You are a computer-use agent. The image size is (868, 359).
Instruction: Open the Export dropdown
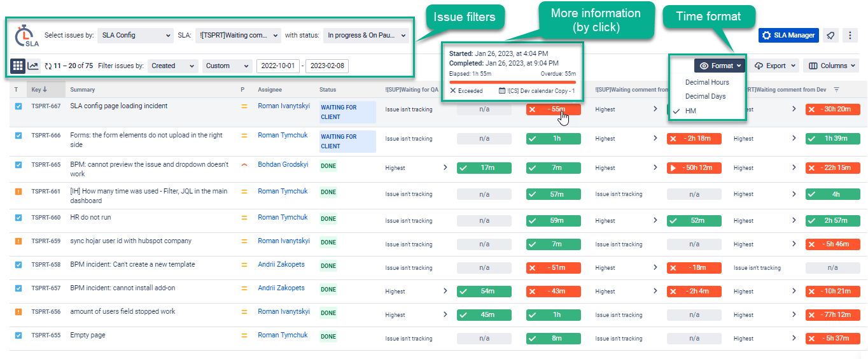point(775,66)
